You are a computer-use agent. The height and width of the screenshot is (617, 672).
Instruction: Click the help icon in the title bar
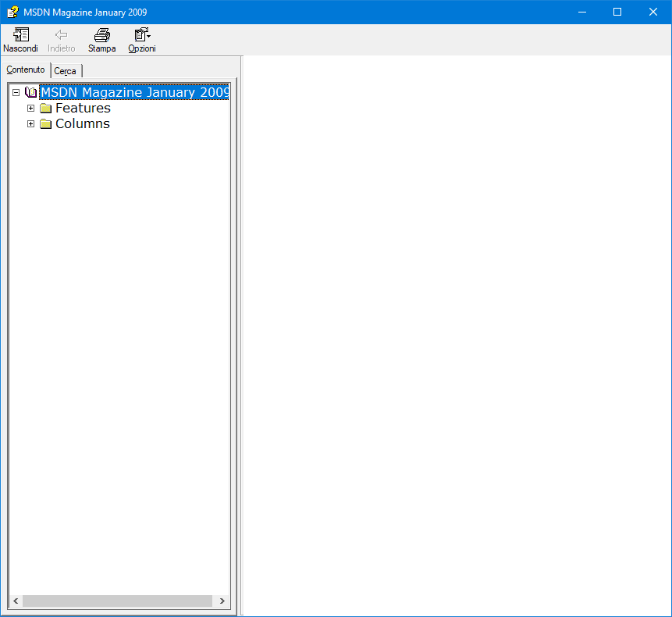click(x=11, y=11)
